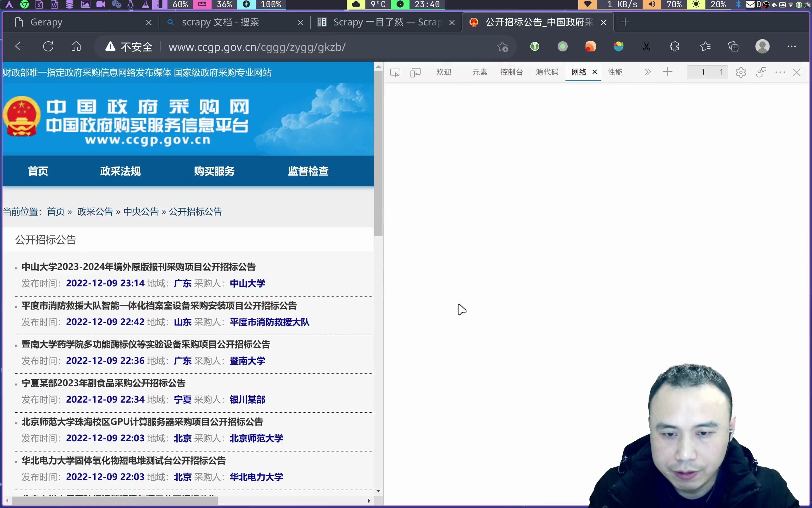Open browser settings and more menu
This screenshot has height=508, width=812.
(791, 46)
